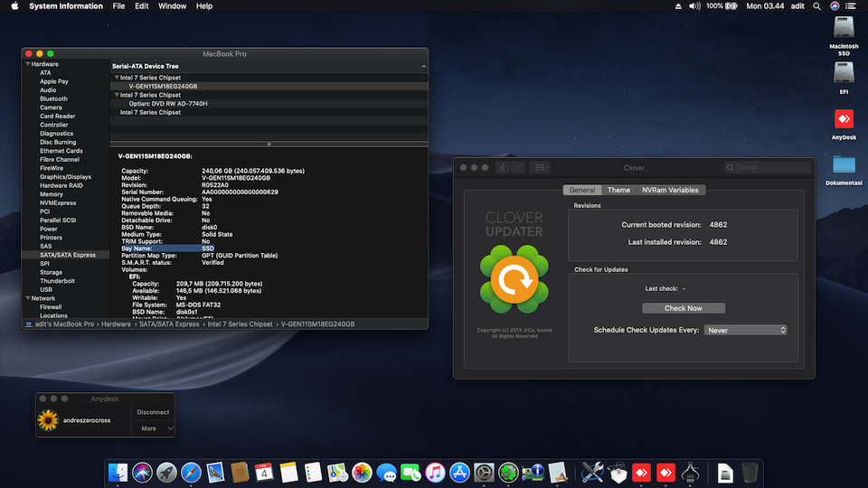Viewport: 868px width, 488px height.
Task: Click the Check Now button
Action: (x=684, y=308)
